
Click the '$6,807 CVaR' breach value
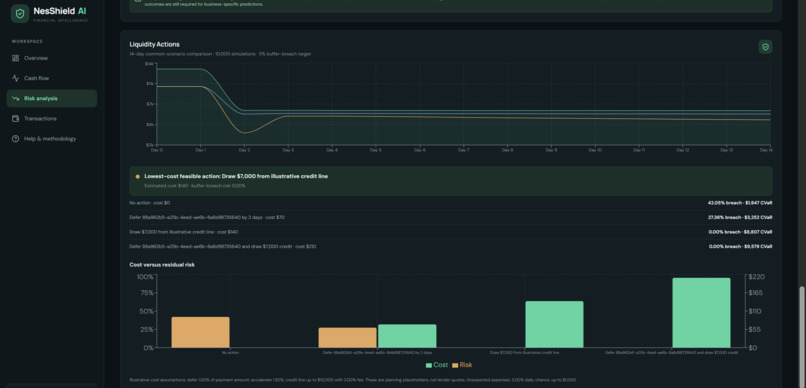coord(759,232)
